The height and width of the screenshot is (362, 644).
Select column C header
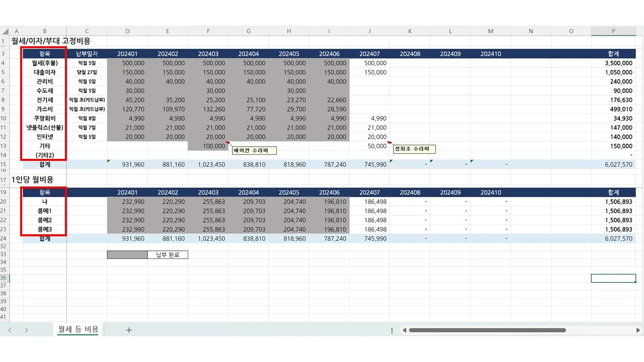tap(87, 31)
